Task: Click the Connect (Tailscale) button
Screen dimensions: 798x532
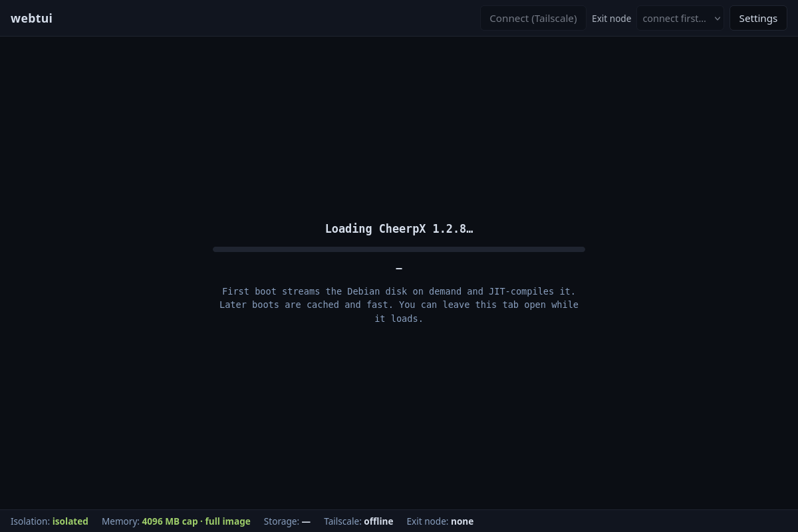Action: (x=533, y=18)
